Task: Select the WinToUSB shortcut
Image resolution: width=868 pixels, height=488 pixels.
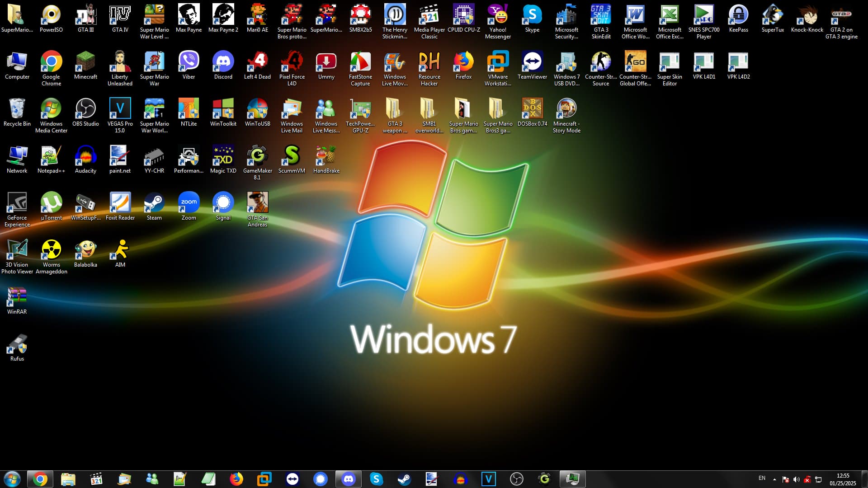Action: coord(257,113)
